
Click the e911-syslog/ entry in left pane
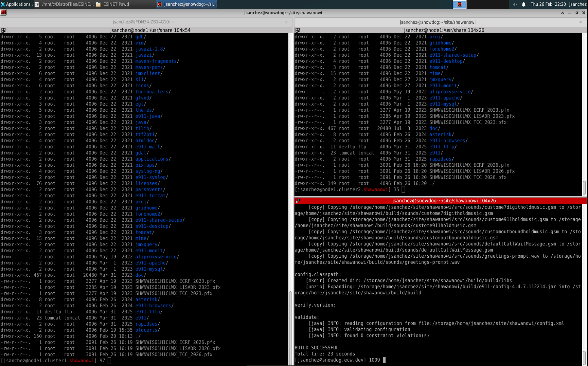pyautogui.click(x=152, y=177)
